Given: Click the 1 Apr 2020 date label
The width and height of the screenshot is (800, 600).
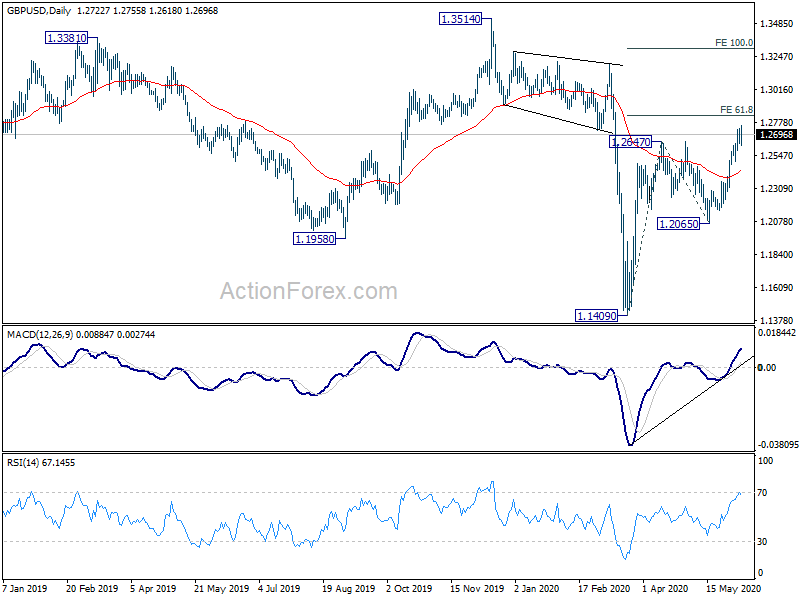Looking at the screenshot, I should (x=665, y=588).
